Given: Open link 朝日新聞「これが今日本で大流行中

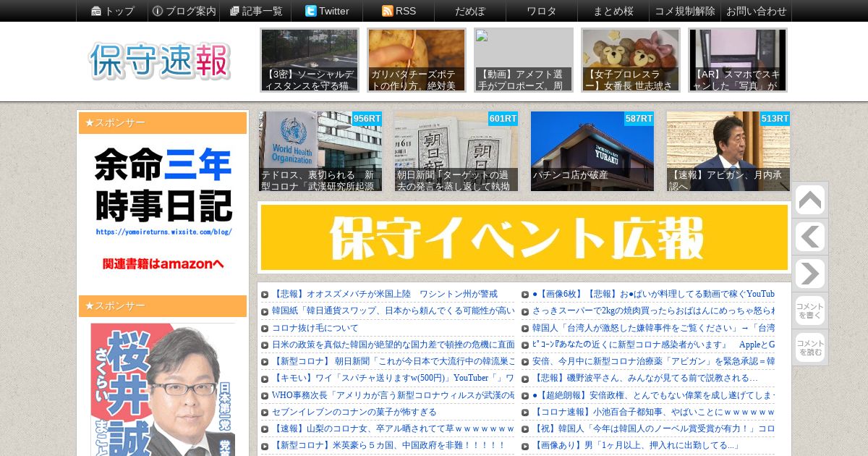Looking at the screenshot, I should click(393, 361).
